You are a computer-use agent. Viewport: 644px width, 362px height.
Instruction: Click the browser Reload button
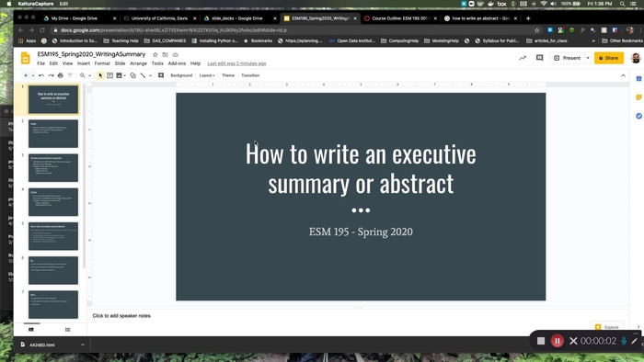coord(42,30)
